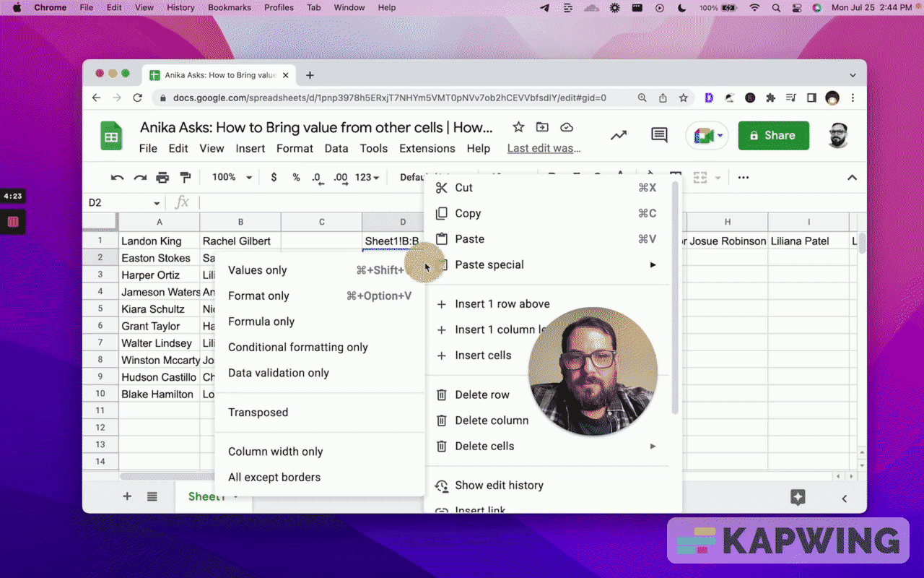Image resolution: width=924 pixels, height=578 pixels.
Task: Open the Name box dropdown arrow
Action: [x=157, y=203]
